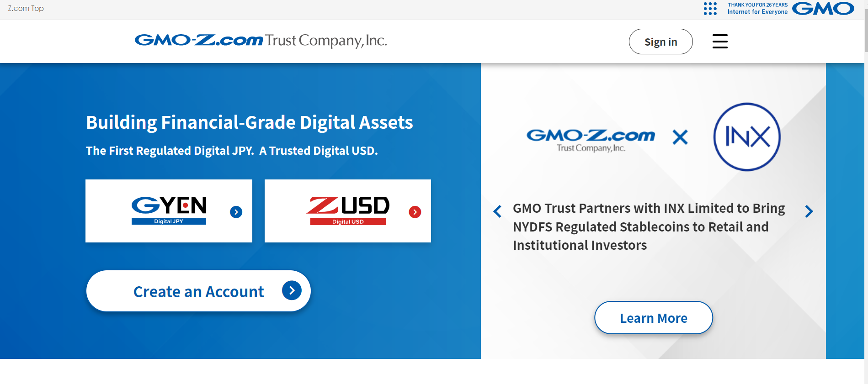Open the hamburger menu
Screen dimensions: 868x384
[720, 42]
